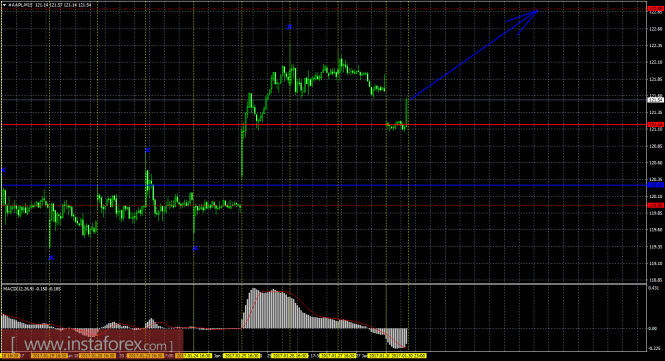Click the blue price label on right axis
The height and width of the screenshot is (361, 665).
coord(655,185)
